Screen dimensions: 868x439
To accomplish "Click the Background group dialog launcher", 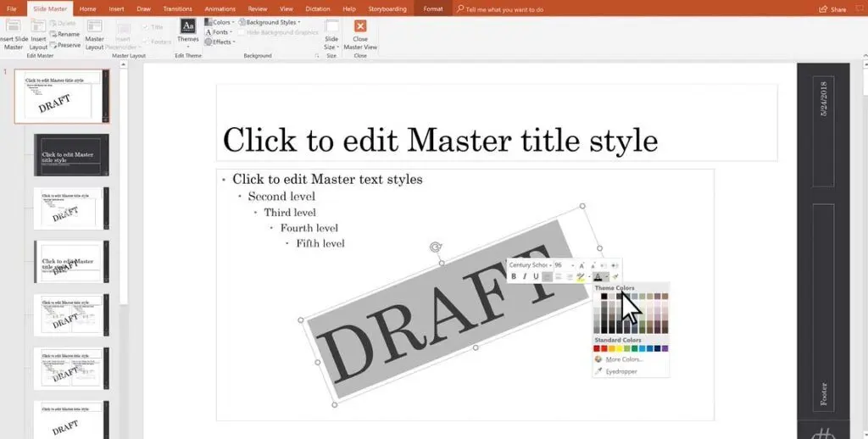I will click(317, 56).
